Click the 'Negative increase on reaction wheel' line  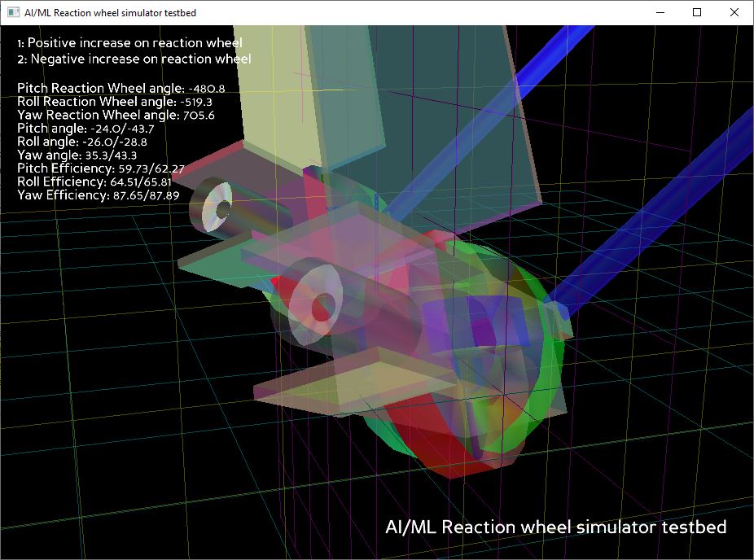point(134,59)
